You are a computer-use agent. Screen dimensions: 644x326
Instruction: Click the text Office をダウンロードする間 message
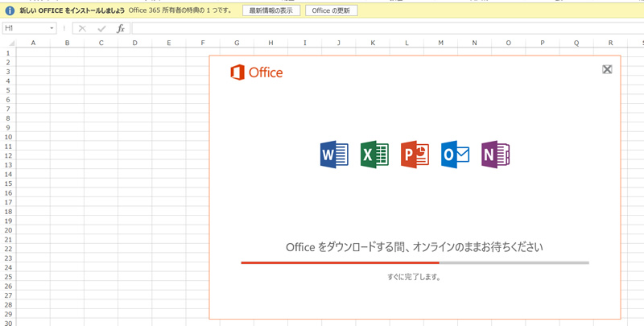coord(415,247)
